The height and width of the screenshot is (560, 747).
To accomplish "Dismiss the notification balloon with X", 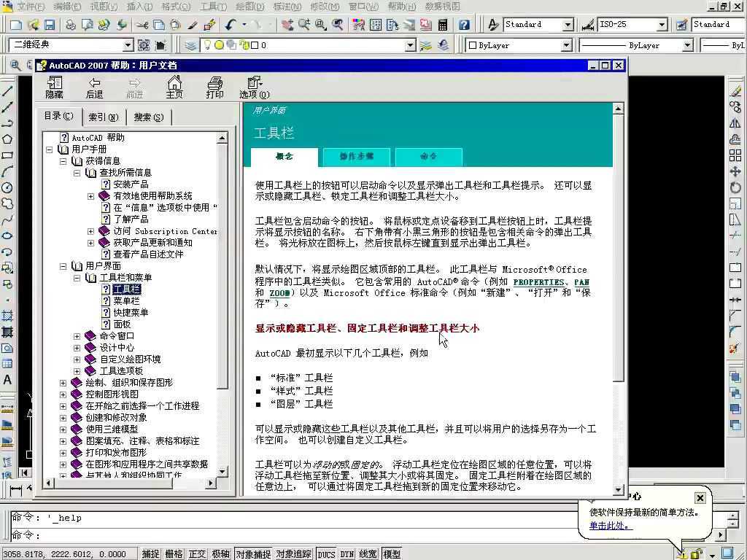I will tap(700, 497).
